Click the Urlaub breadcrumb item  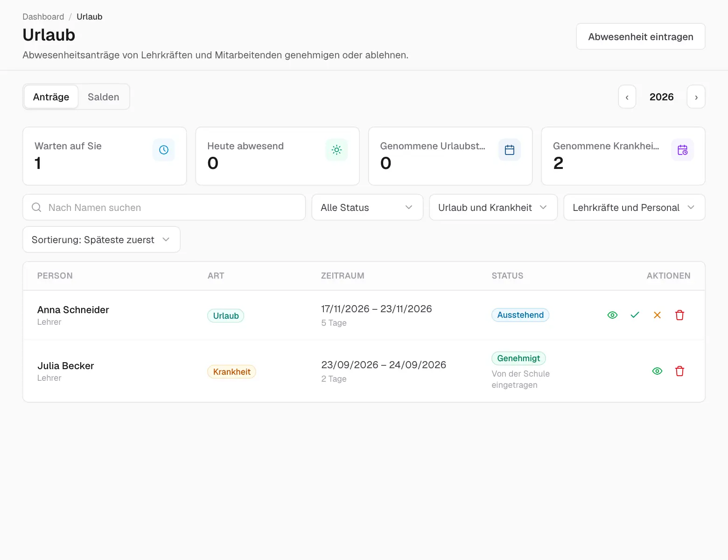[90, 17]
